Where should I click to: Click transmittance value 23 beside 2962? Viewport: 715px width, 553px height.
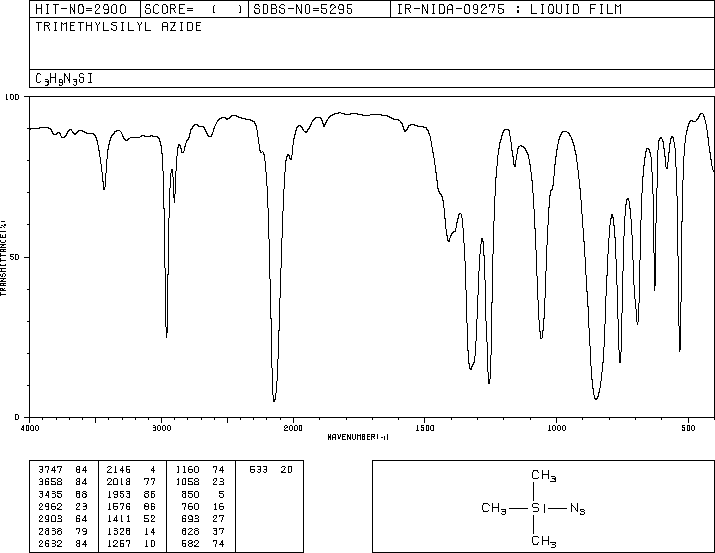point(81,506)
